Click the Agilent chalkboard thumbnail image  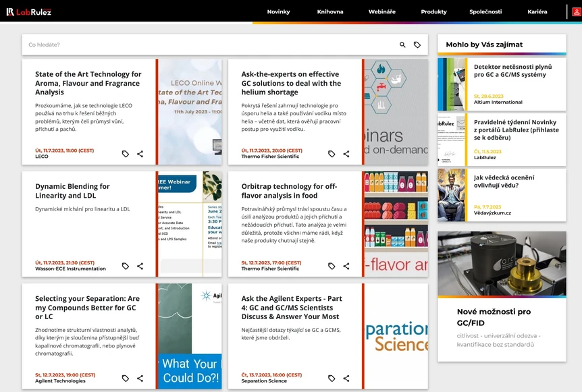click(x=190, y=337)
